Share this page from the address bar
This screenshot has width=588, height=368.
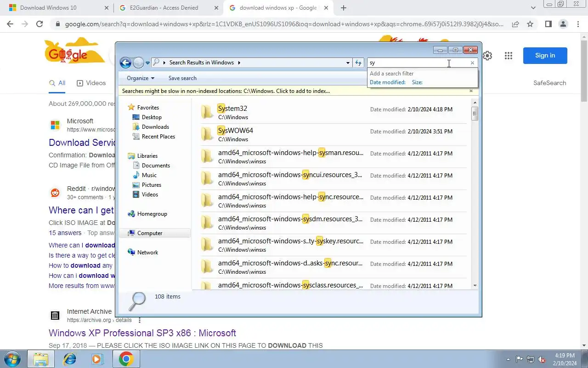tap(515, 24)
